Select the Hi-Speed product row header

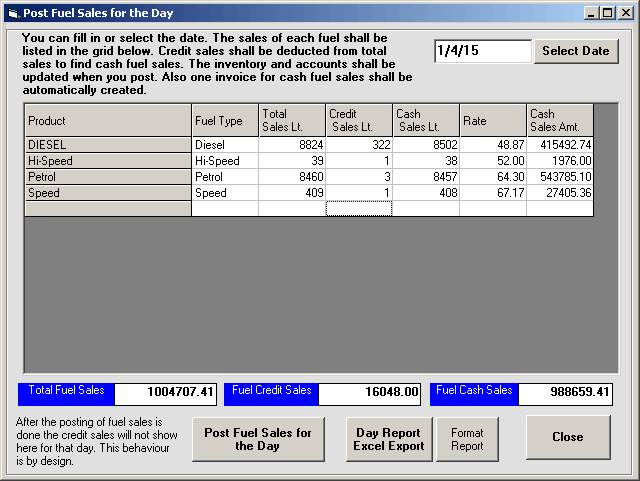tap(108, 161)
